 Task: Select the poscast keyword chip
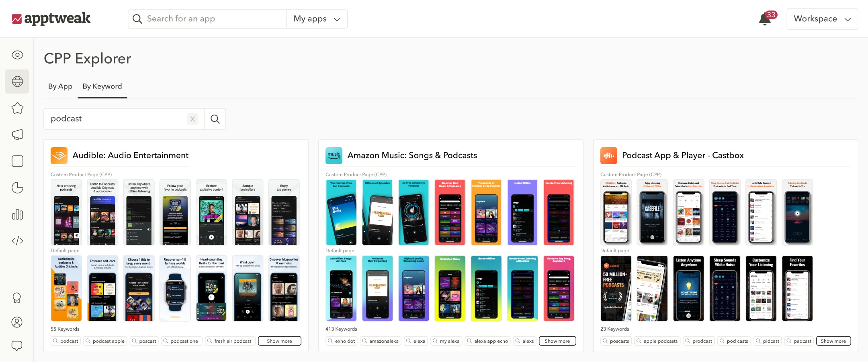point(144,341)
